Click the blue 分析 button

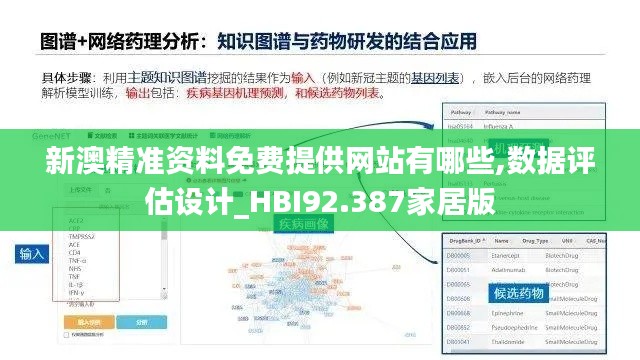142,322
